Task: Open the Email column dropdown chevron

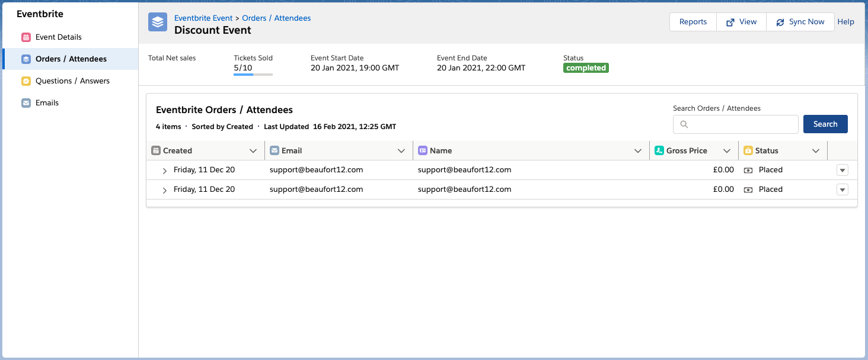Action: 401,151
